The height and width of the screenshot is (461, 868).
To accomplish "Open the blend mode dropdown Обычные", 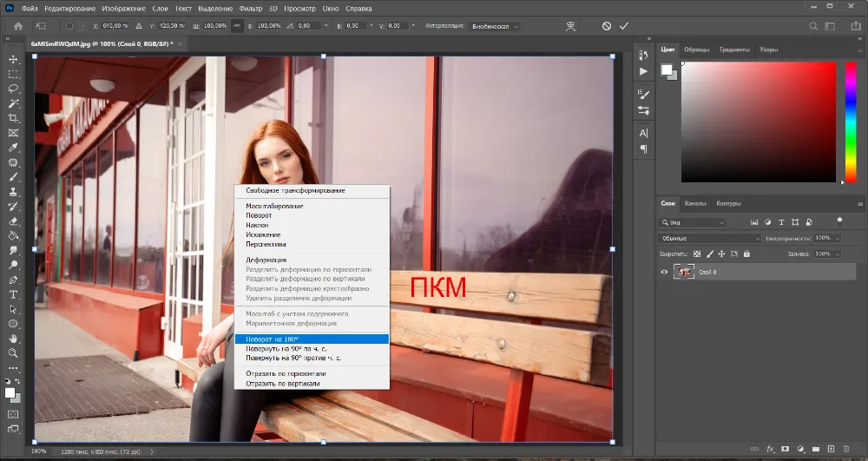I will coord(710,238).
